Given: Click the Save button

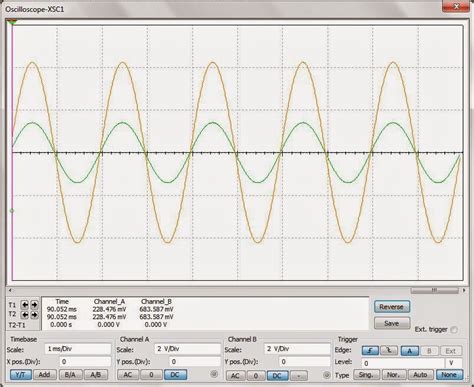Looking at the screenshot, I should [x=392, y=323].
